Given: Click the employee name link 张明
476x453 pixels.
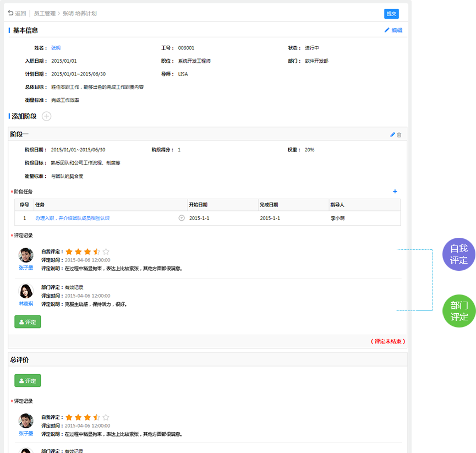Looking at the screenshot, I should [56, 48].
